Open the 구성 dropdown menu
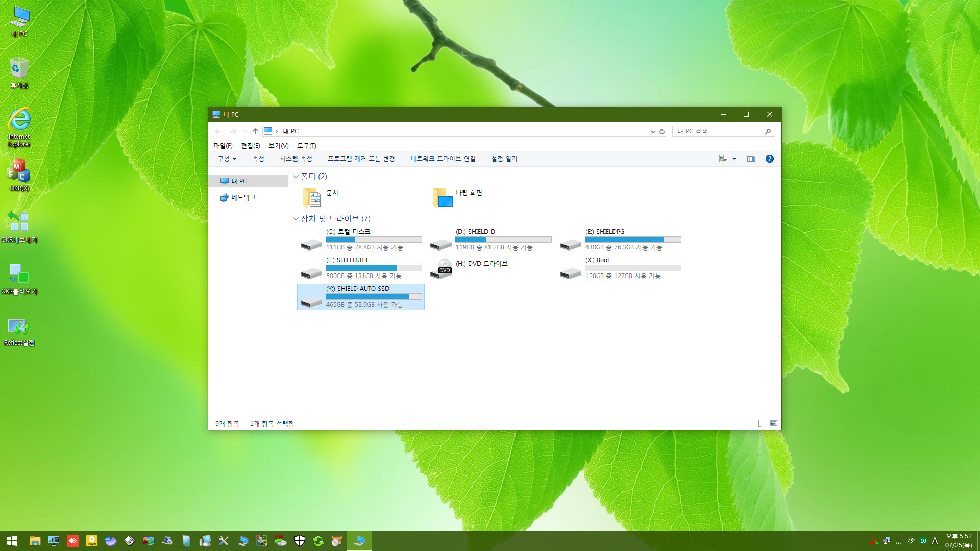This screenshot has height=551, width=980. coord(227,159)
